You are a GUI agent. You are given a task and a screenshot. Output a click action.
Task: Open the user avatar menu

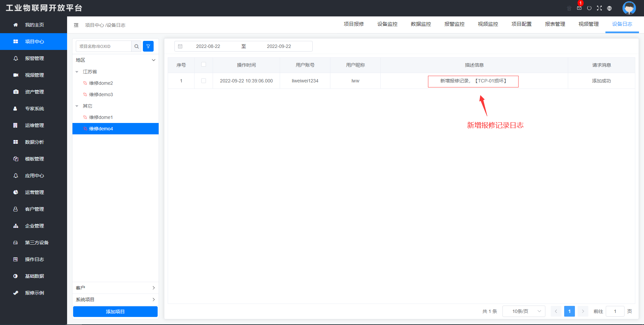point(629,8)
